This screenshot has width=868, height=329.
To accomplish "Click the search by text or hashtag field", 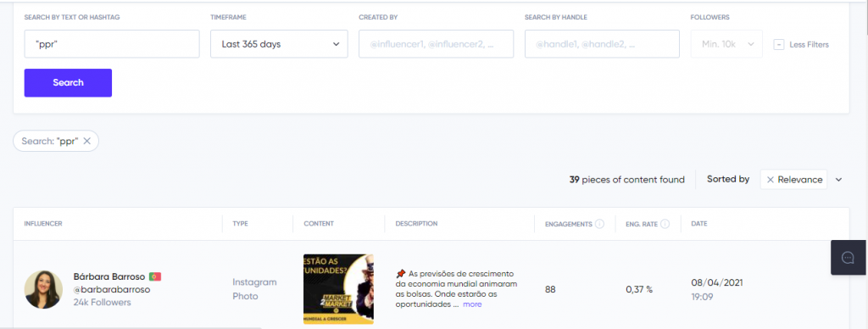I will (x=112, y=44).
